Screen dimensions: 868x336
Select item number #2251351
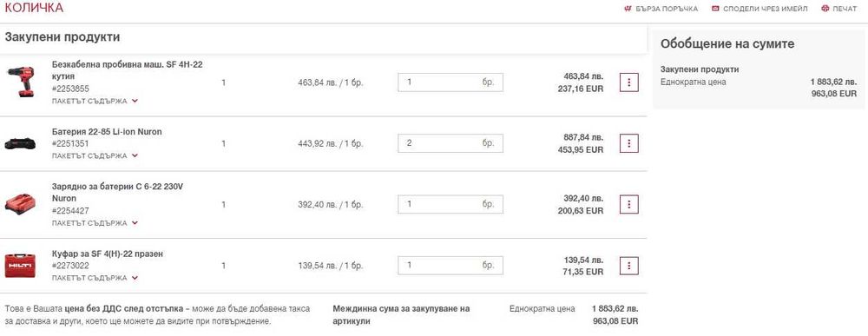coord(70,144)
